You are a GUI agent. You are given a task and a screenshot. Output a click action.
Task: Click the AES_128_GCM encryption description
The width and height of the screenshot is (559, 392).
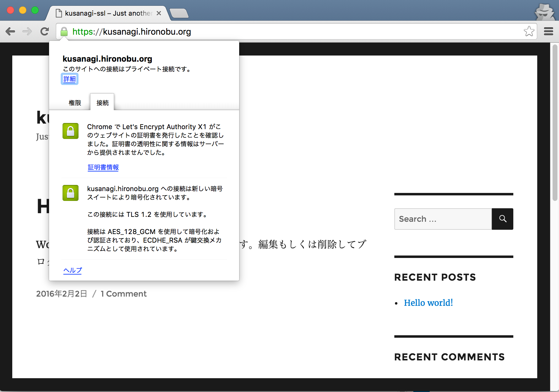click(x=155, y=240)
